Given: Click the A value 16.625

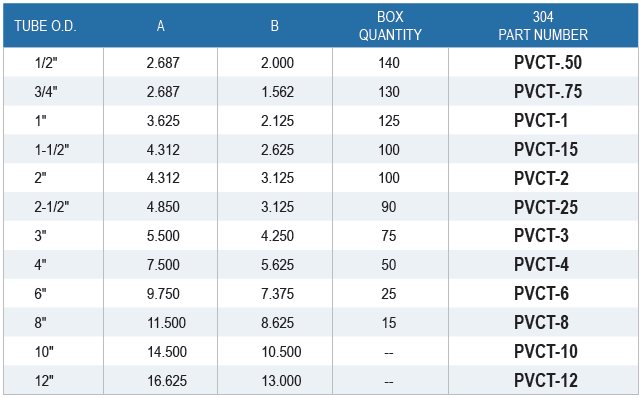Looking at the screenshot, I should coord(167,381).
